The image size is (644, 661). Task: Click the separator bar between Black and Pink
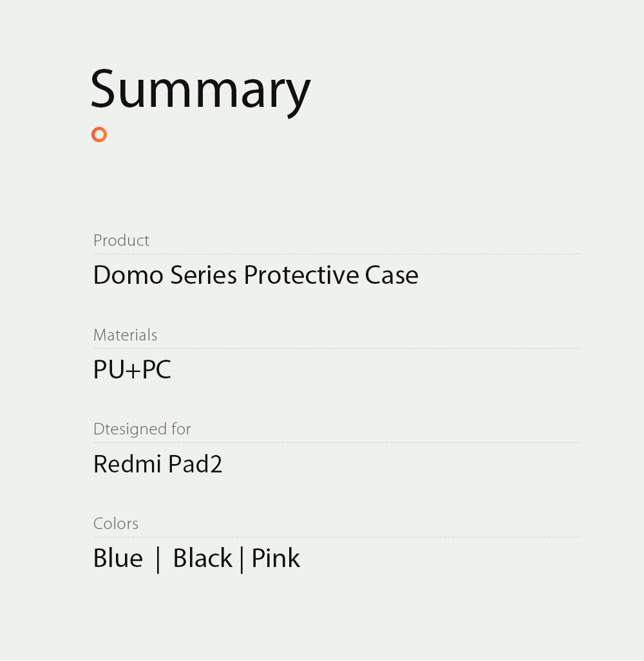(x=241, y=559)
